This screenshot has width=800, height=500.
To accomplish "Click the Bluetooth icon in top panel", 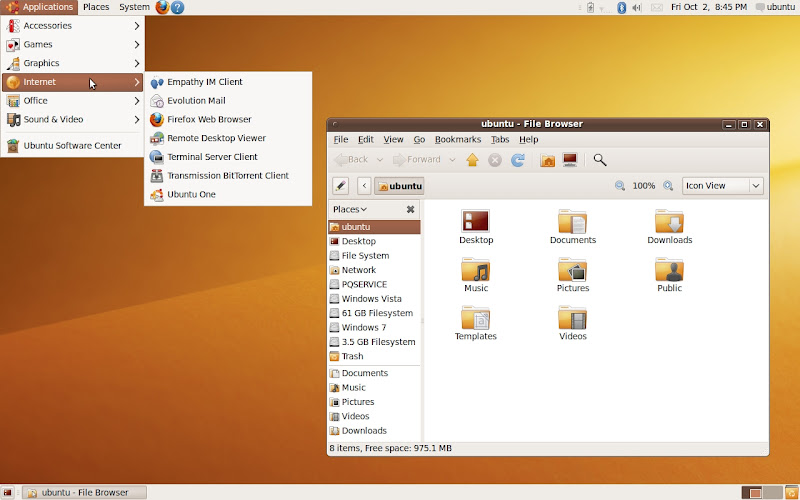I will pos(621,7).
